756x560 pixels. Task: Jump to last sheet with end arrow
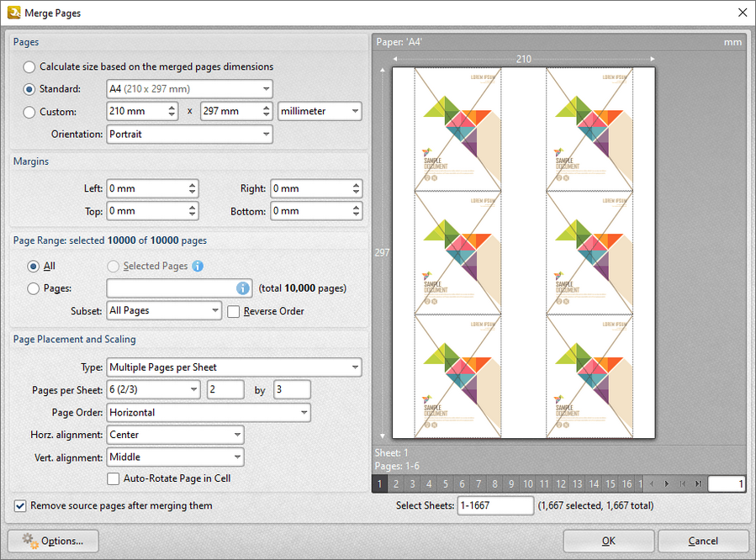pos(698,483)
